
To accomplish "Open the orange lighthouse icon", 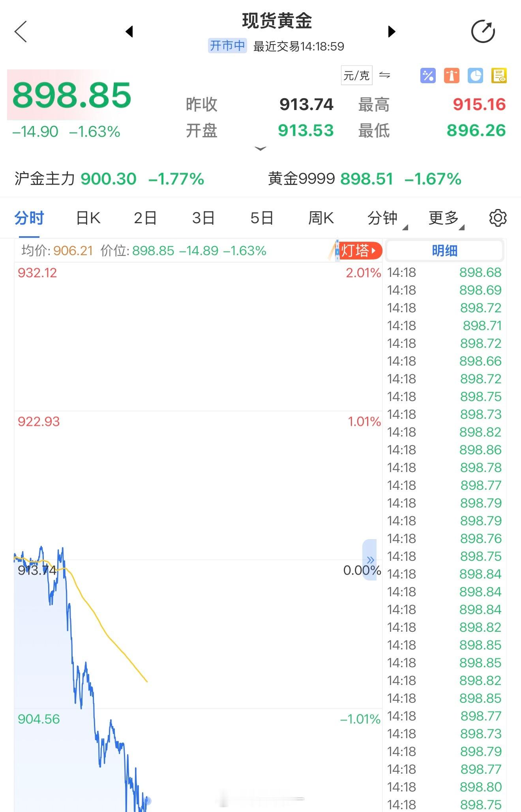I will (x=452, y=75).
